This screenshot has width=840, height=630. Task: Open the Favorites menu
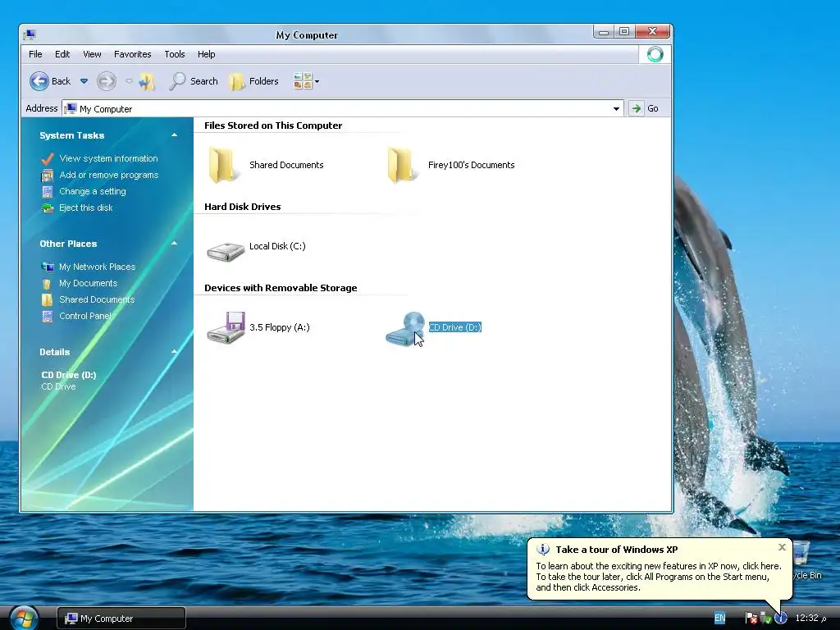click(x=132, y=54)
